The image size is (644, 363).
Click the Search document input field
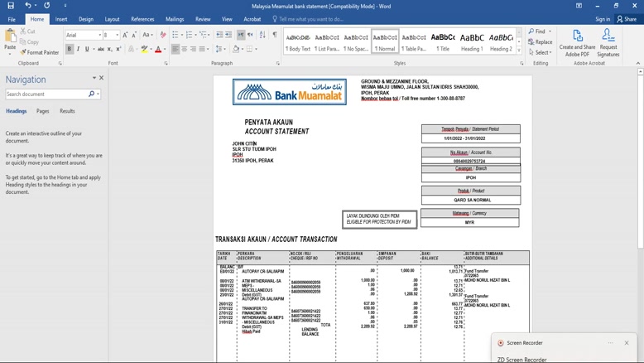coord(46,94)
